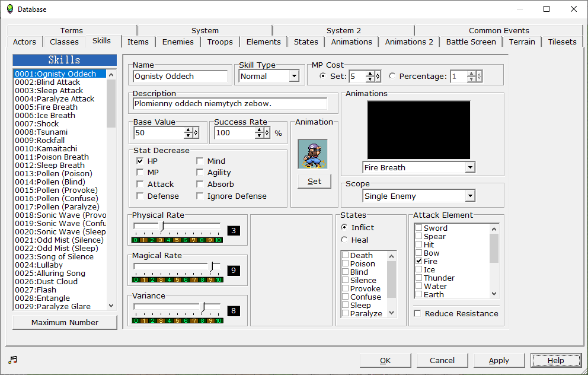The width and height of the screenshot is (588, 375).
Task: Select the Inflict states radio button
Action: pyautogui.click(x=344, y=227)
